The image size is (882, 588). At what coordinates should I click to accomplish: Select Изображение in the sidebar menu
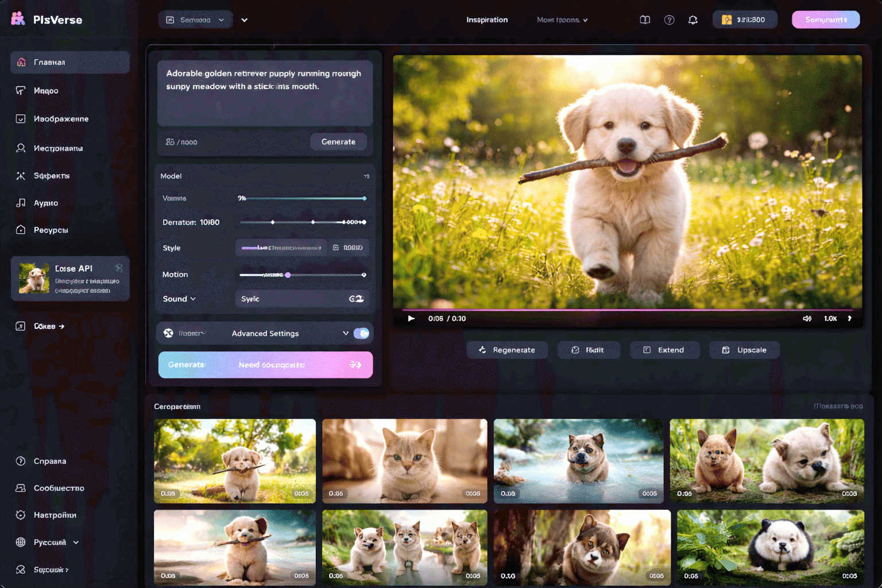(x=61, y=119)
